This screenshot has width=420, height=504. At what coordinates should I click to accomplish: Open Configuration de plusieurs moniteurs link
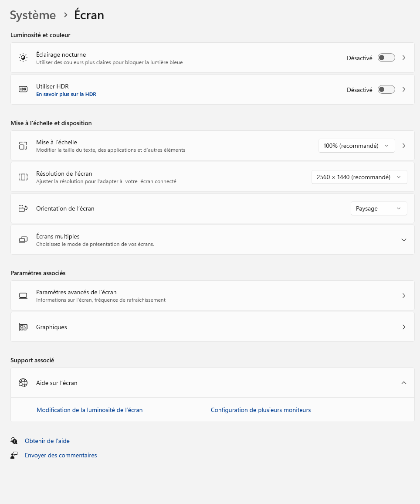(261, 410)
